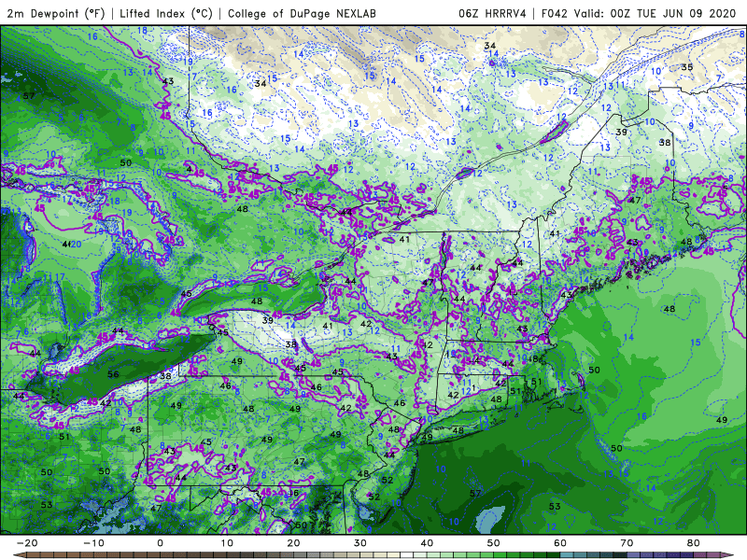The width and height of the screenshot is (747, 560).
Task: Click the '2m Dewpoint (°F)' title text
Action: point(56,13)
